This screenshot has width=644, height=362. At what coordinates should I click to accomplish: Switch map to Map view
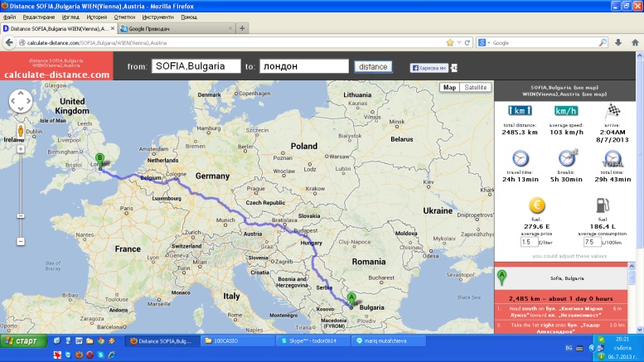(449, 87)
